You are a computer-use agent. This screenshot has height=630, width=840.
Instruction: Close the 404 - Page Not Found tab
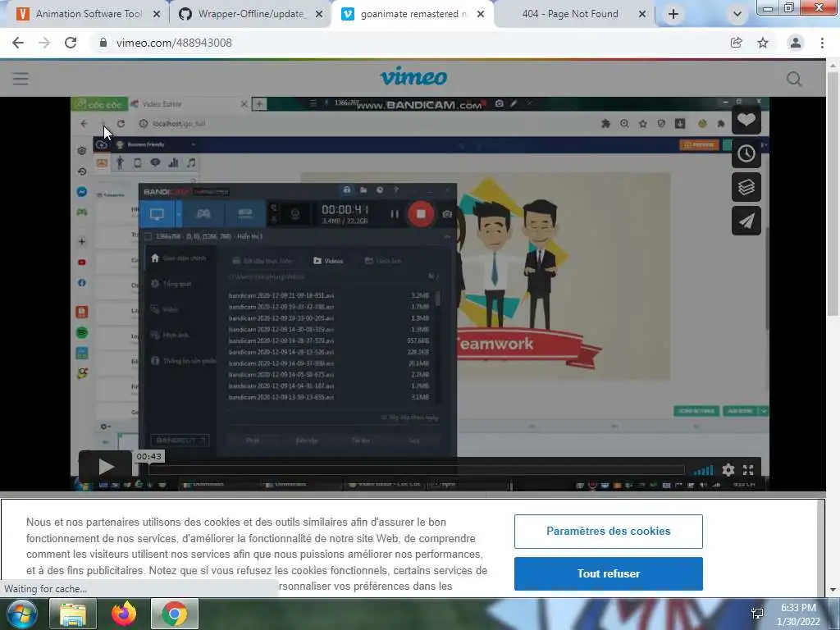642,15
